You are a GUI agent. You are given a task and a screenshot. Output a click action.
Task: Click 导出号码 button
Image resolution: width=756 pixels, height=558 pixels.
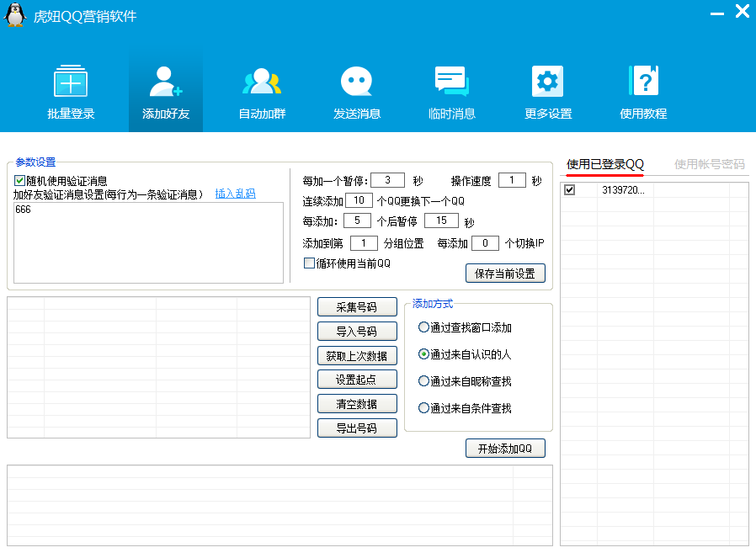(357, 428)
